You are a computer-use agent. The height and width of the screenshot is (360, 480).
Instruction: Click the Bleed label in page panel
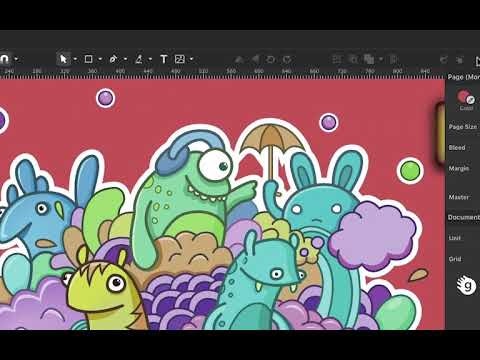pos(457,147)
